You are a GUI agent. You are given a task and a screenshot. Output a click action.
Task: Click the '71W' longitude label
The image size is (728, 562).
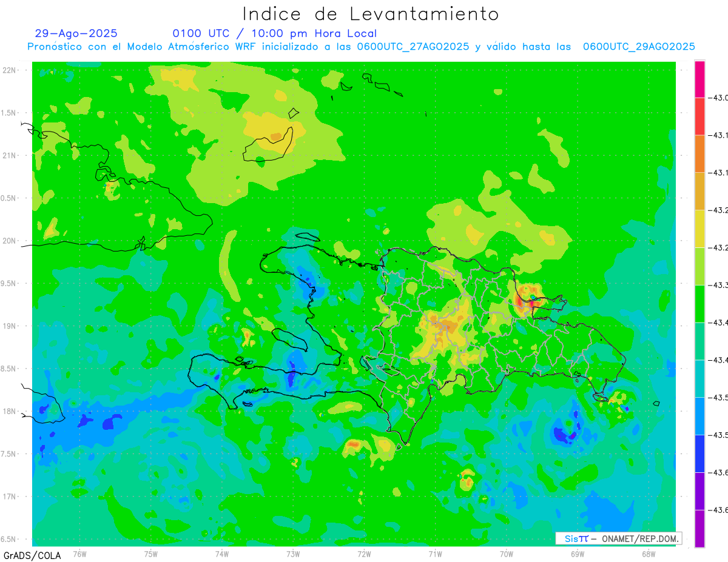[435, 554]
